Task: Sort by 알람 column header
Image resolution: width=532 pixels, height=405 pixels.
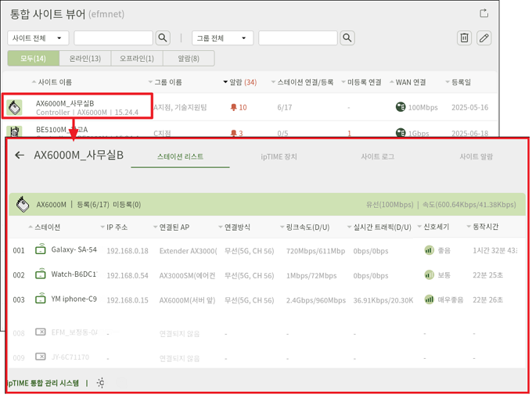Action: click(239, 82)
